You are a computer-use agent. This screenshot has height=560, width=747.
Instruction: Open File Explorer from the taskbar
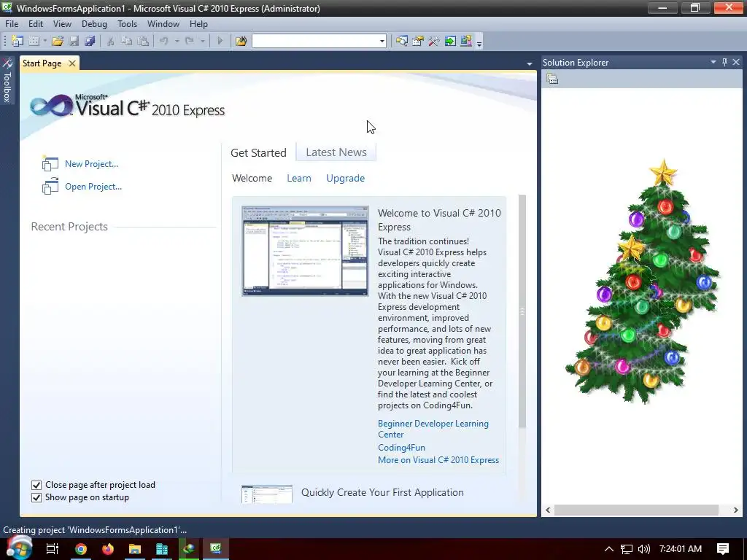pos(135,549)
